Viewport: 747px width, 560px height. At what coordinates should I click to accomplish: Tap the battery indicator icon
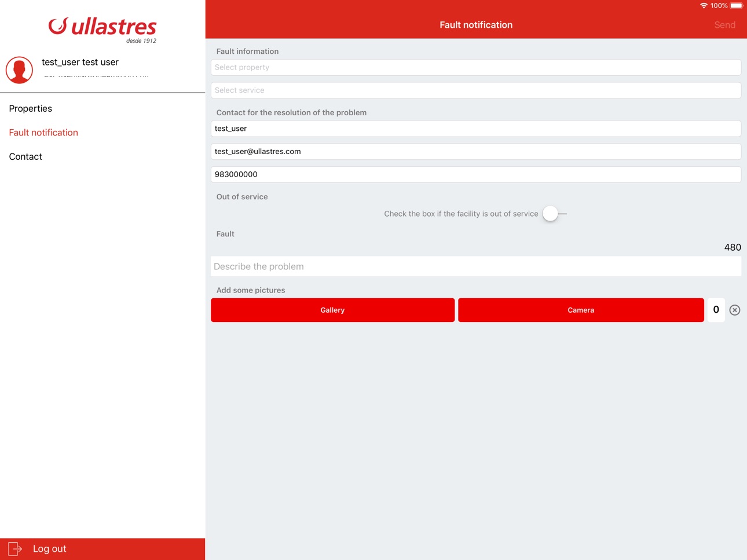click(x=737, y=6)
